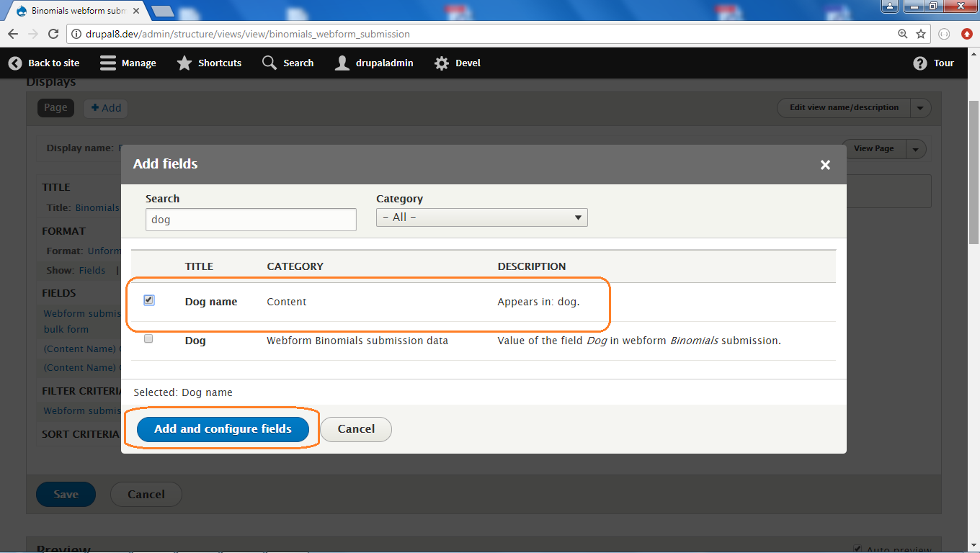Click the Back to site arrow icon

[15, 63]
